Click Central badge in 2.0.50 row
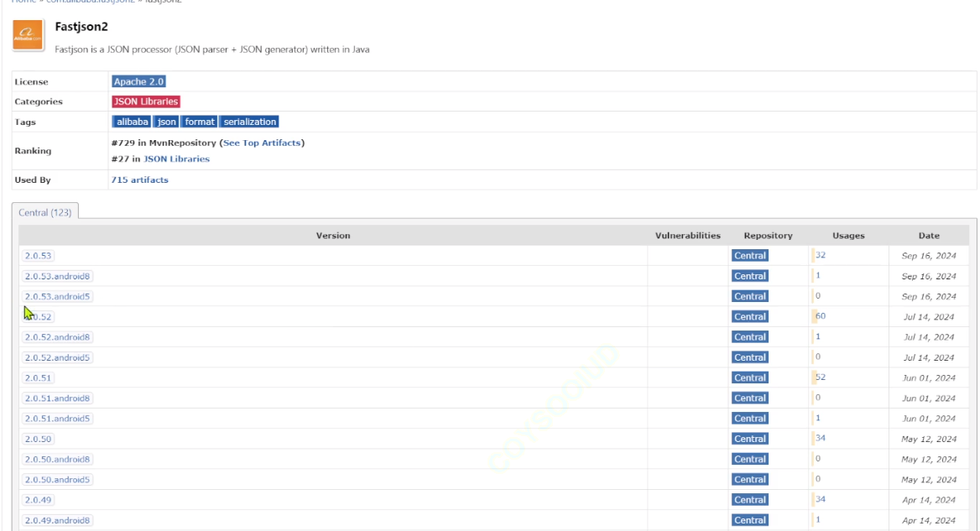 point(750,440)
